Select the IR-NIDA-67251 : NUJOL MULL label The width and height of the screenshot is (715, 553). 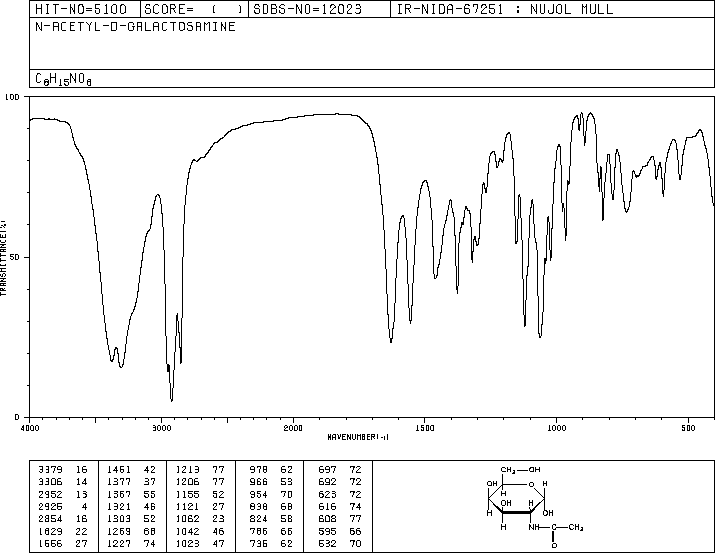505,9
